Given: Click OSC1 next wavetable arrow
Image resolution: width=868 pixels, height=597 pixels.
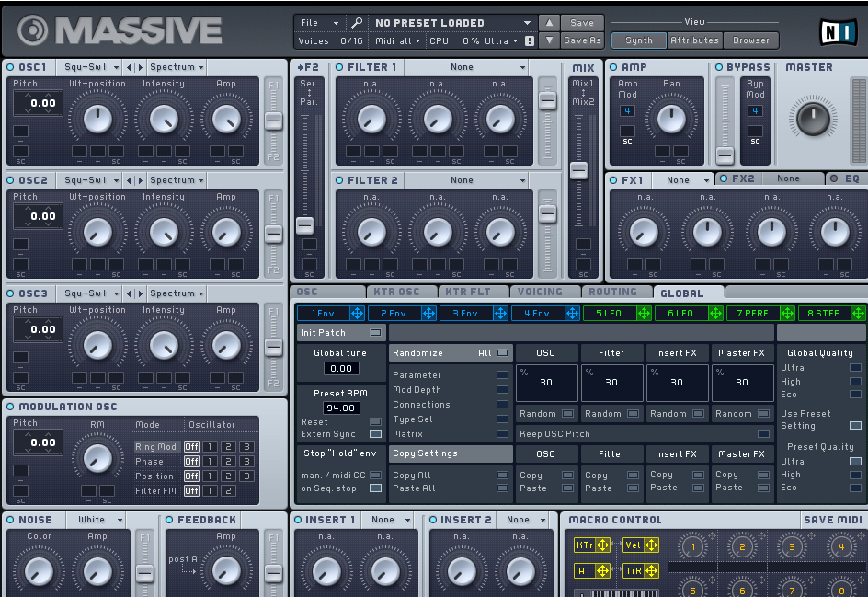Looking at the screenshot, I should tap(140, 67).
